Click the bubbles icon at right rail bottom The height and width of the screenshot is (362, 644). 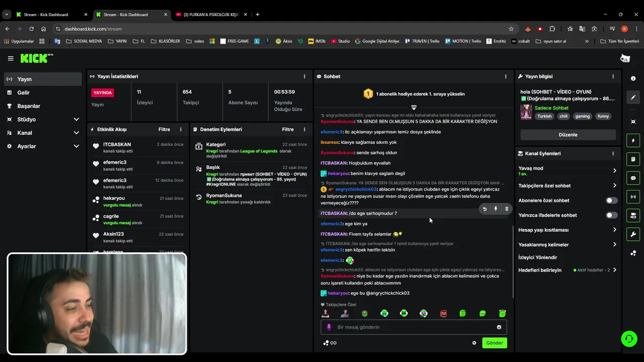633,253
